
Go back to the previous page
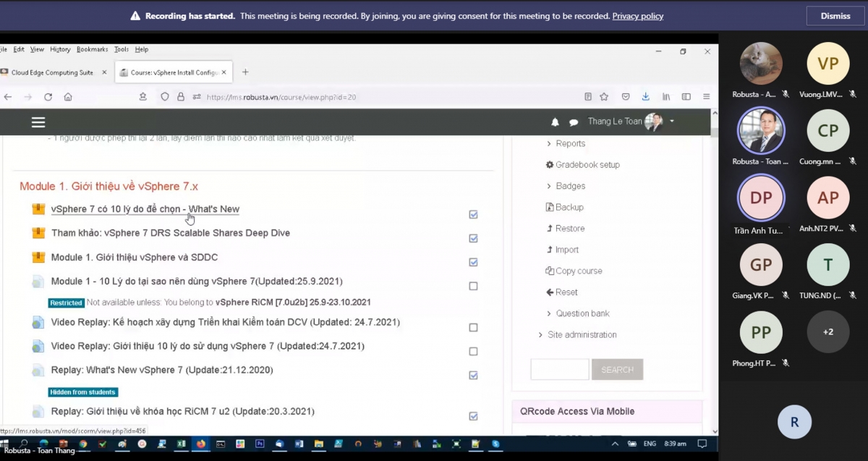coord(8,97)
